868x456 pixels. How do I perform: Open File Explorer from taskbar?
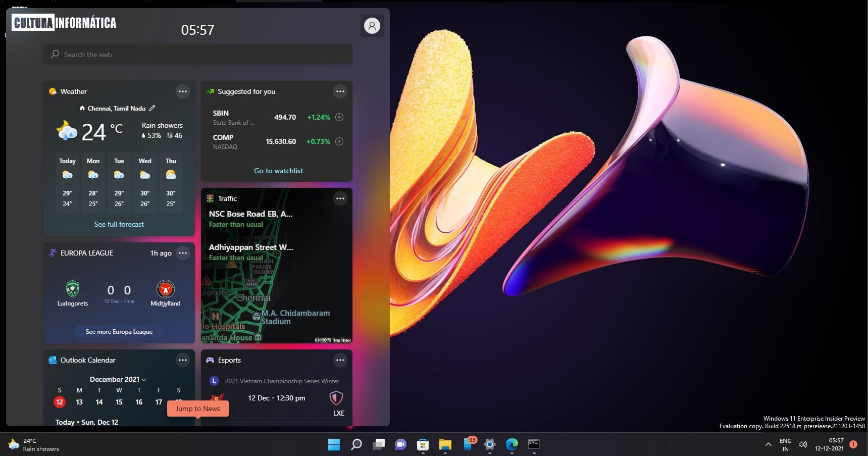click(445, 444)
